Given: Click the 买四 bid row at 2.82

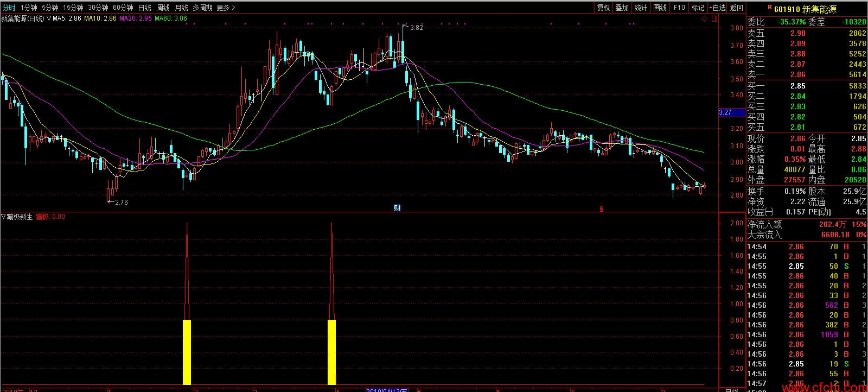Looking at the screenshot, I should pos(807,117).
